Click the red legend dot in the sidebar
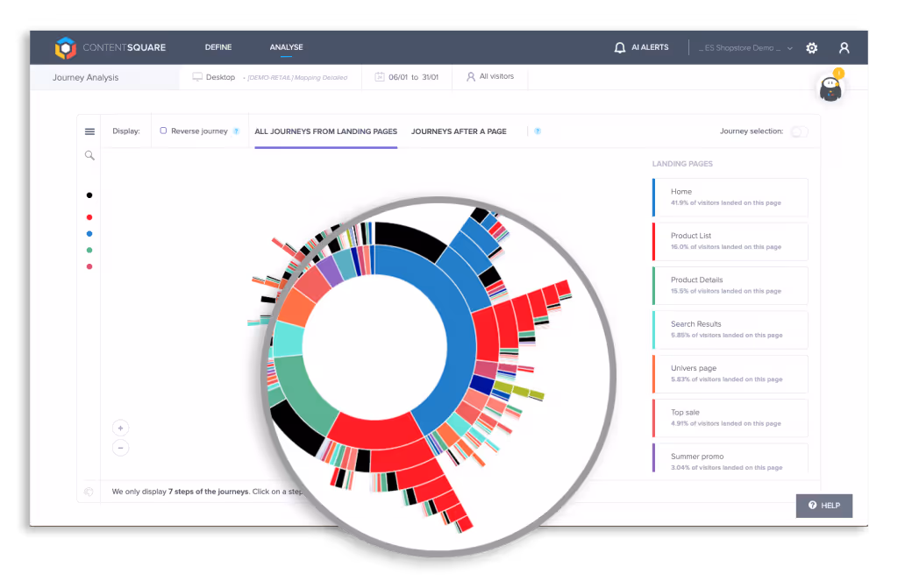Viewport: 898px width, 588px height. coord(89,217)
